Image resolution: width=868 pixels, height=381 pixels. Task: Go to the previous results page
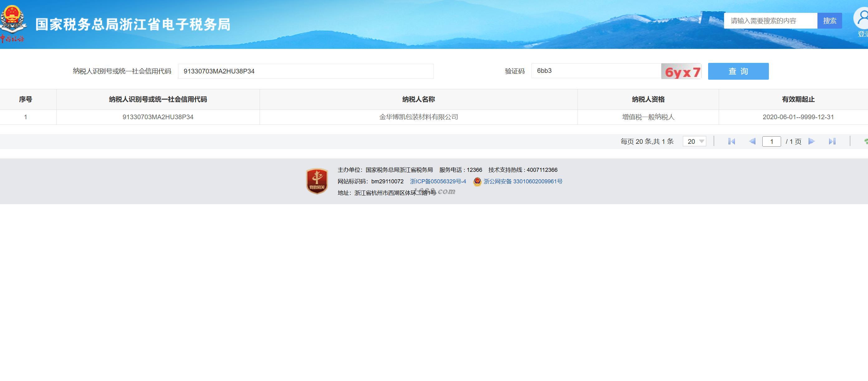pyautogui.click(x=752, y=141)
